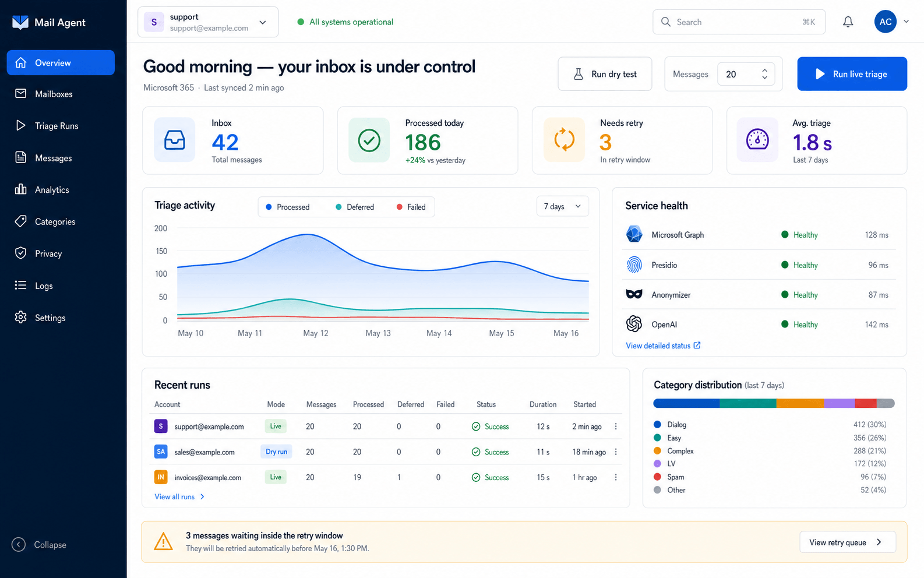
Task: Open the user menu chevron beside AC avatar
Action: pyautogui.click(x=906, y=22)
